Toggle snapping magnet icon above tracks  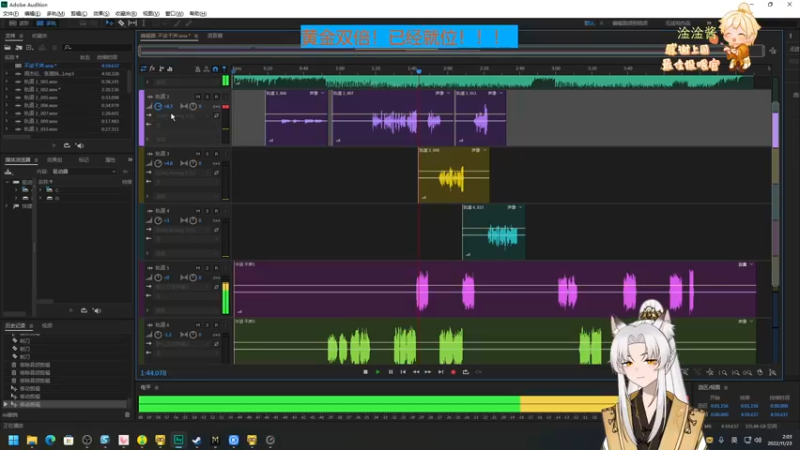215,69
